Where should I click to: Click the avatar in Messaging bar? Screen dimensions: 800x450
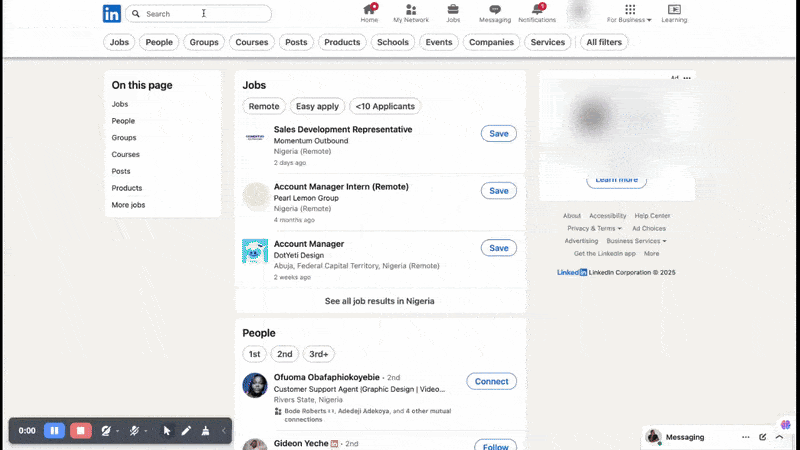653,437
